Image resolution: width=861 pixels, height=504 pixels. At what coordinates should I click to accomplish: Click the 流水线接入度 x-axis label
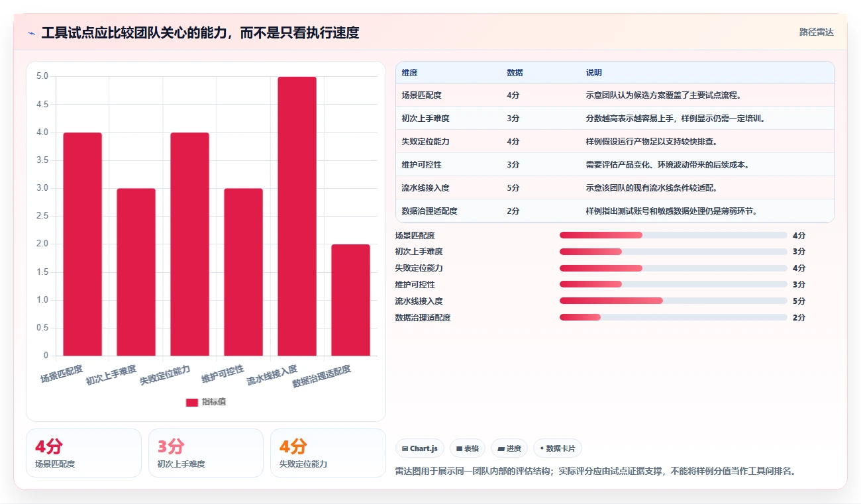point(273,375)
